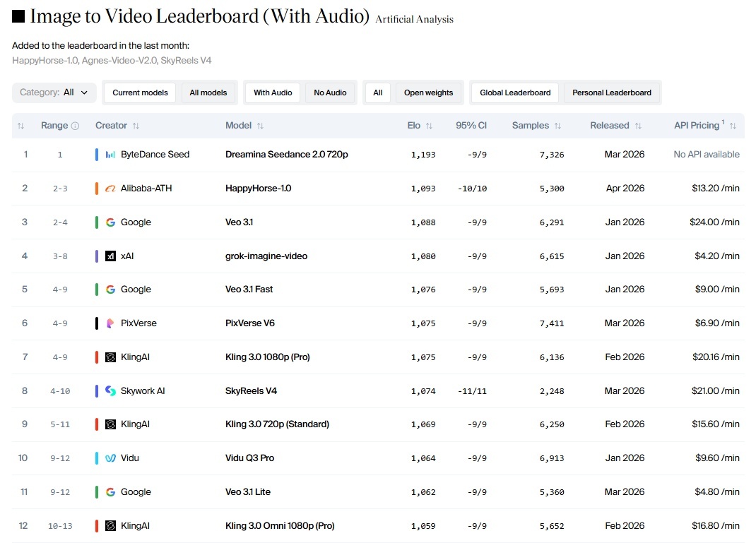The height and width of the screenshot is (543, 756).
Task: Click the Elo value 1,059
Action: point(423,526)
